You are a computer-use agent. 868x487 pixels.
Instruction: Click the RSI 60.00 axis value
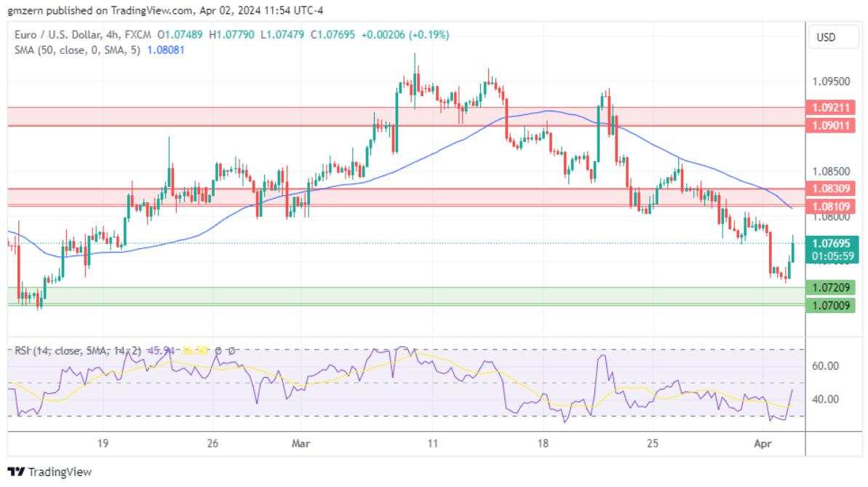pos(825,366)
